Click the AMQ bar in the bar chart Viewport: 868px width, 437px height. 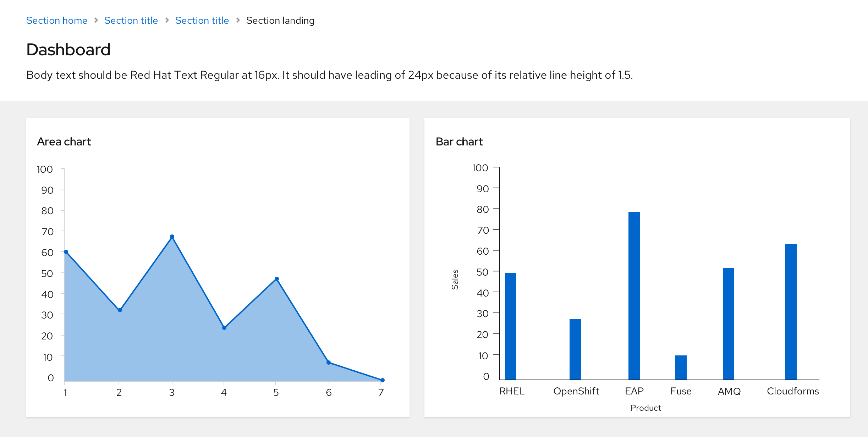coord(729,324)
